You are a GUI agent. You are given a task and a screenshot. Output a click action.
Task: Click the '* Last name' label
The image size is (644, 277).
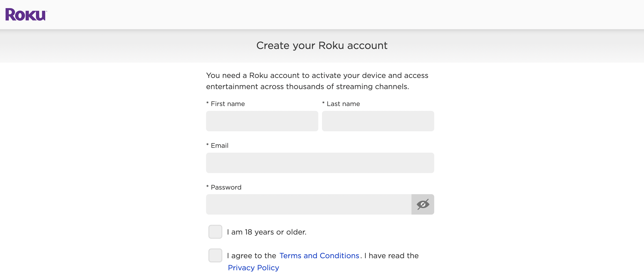(x=341, y=104)
